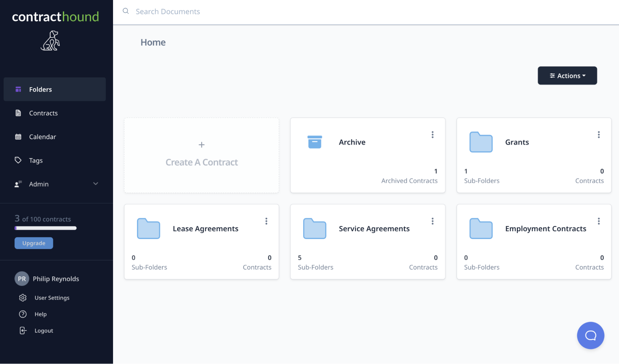Viewport: 619px width, 364px height.
Task: Click the Logout icon
Action: pyautogui.click(x=23, y=330)
